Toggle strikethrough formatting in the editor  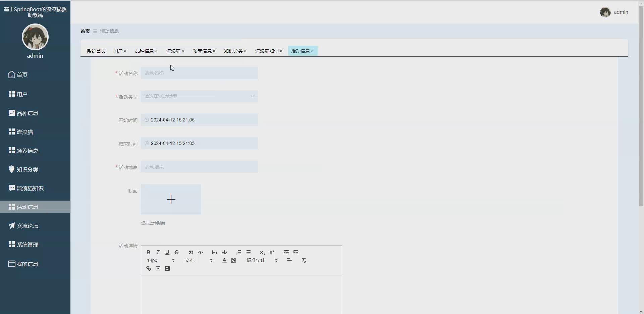177,252
